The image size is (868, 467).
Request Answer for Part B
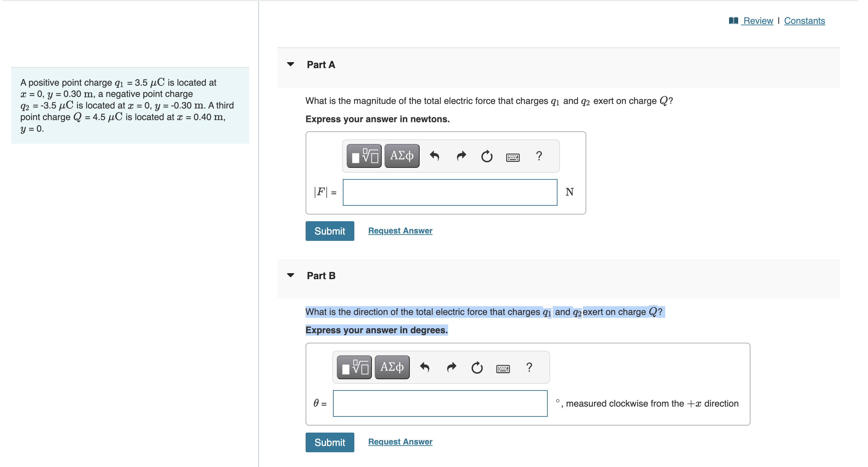coord(400,442)
